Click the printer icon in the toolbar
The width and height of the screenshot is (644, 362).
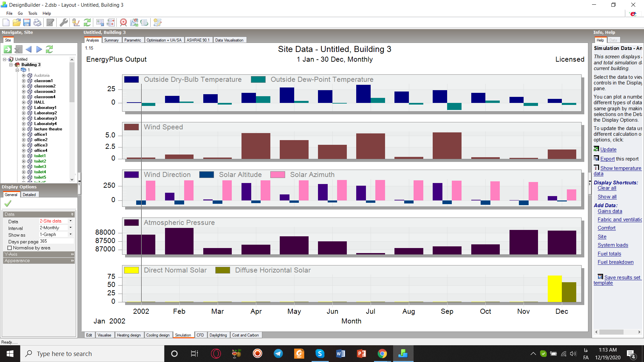[x=37, y=22]
